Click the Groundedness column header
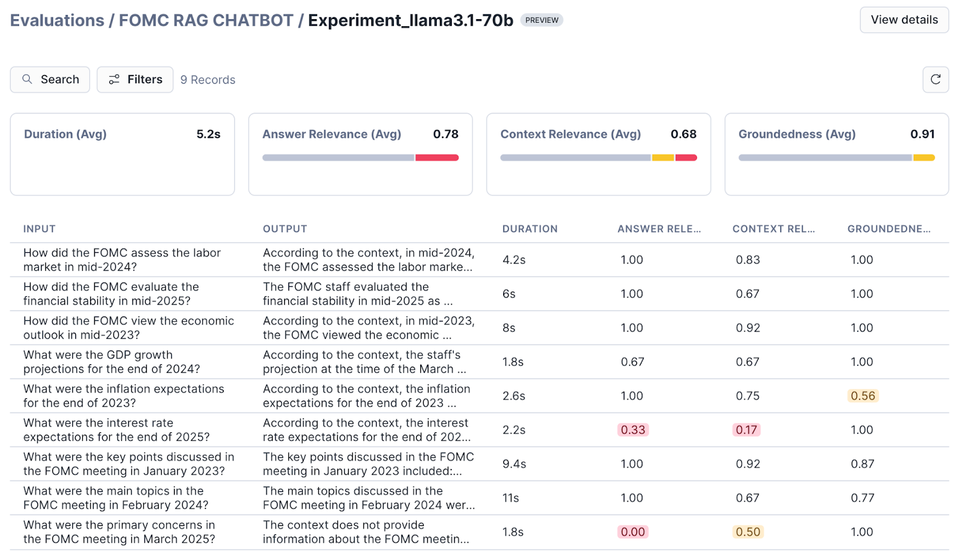This screenshot has width=955, height=560. [888, 229]
